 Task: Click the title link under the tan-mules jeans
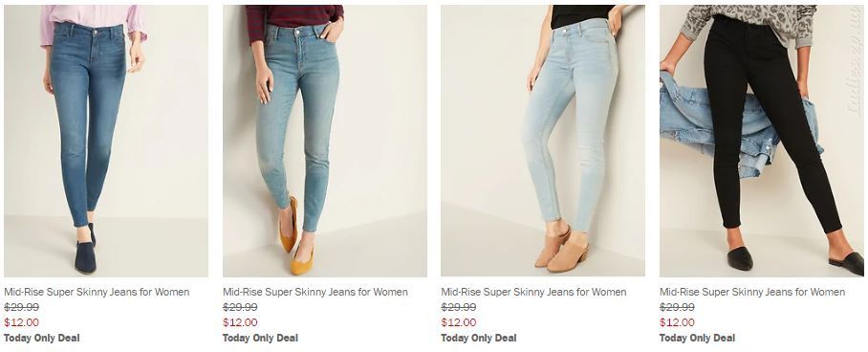(x=533, y=292)
